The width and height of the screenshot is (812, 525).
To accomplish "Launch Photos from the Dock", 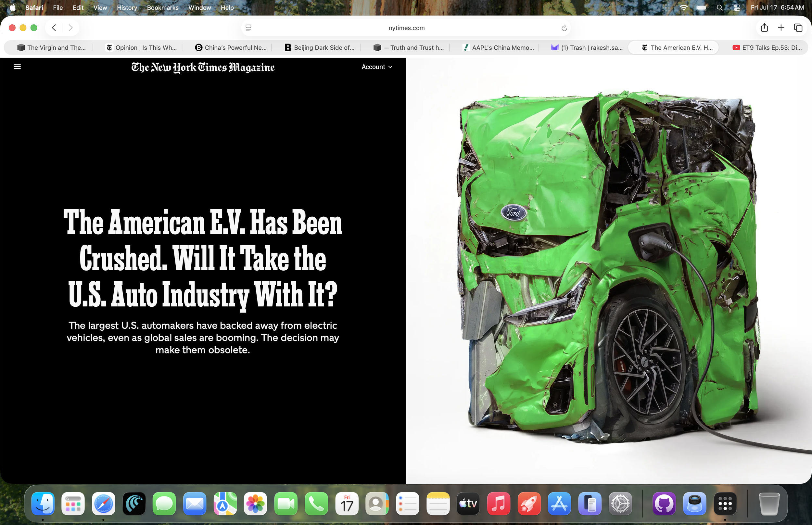I will click(256, 503).
